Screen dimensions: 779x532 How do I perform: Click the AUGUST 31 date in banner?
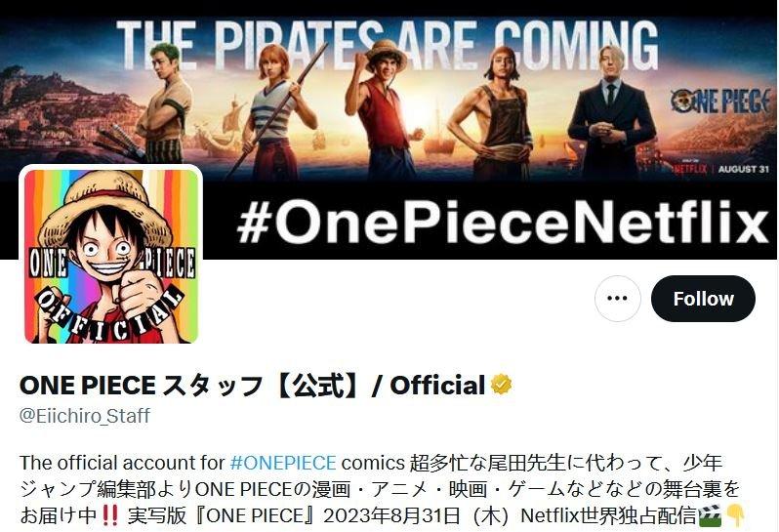point(743,169)
